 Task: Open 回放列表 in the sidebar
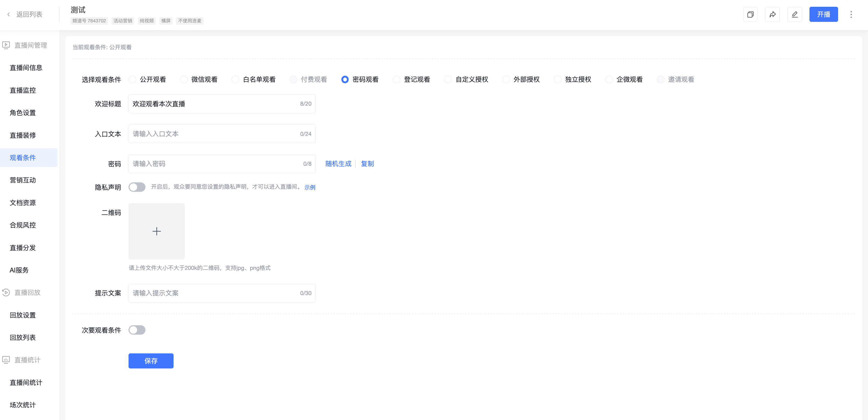(23, 338)
